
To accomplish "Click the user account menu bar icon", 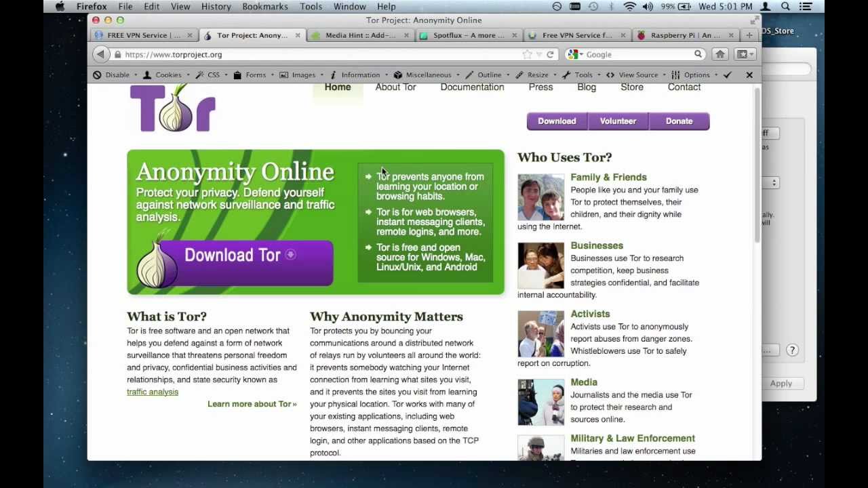I will point(766,7).
